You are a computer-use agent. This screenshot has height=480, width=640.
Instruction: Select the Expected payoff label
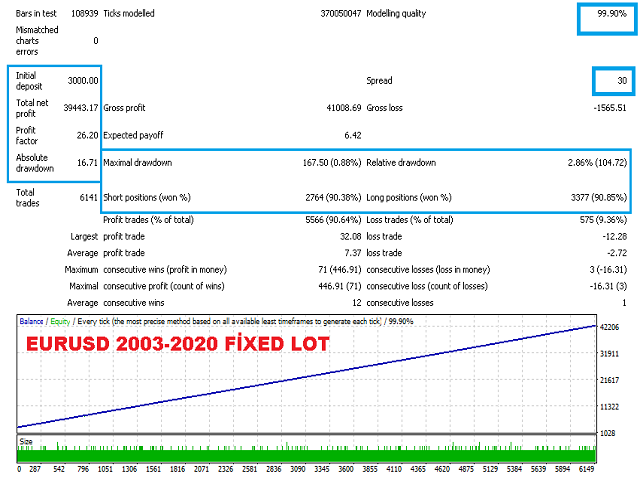click(x=133, y=135)
